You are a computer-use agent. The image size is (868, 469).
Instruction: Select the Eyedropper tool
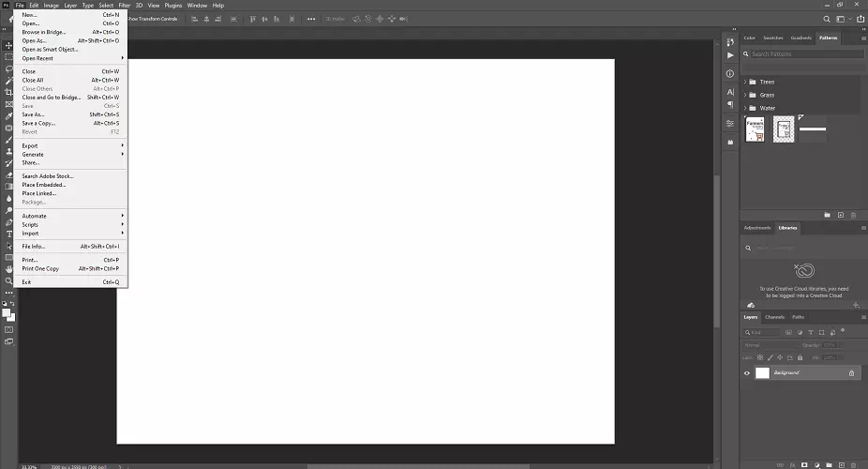[8, 116]
